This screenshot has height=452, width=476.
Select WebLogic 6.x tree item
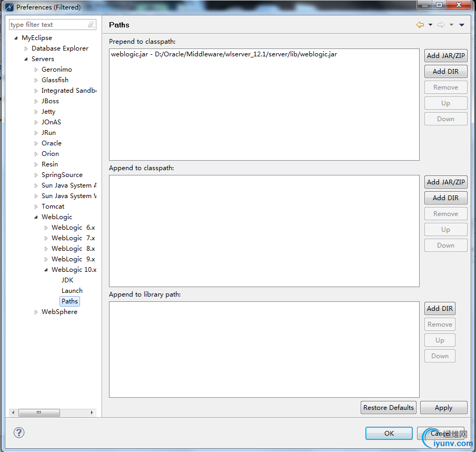click(x=73, y=228)
